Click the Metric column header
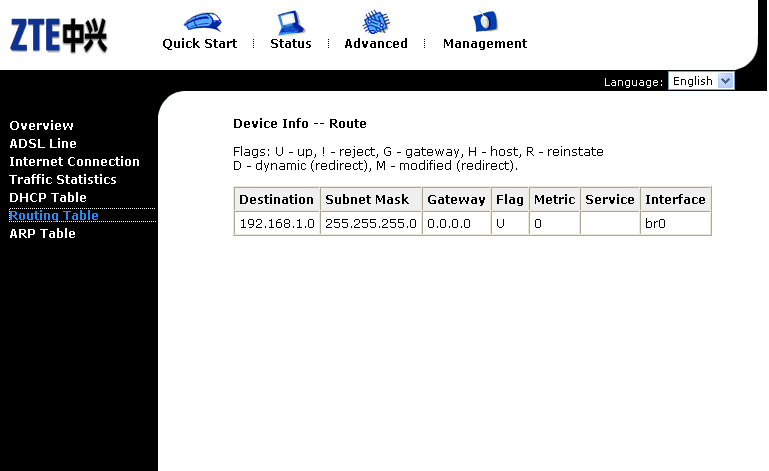The height and width of the screenshot is (471, 769). 555,200
